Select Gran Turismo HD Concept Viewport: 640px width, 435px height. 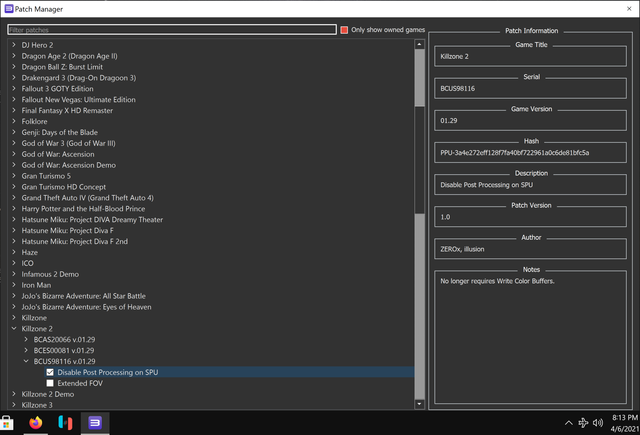(64, 187)
